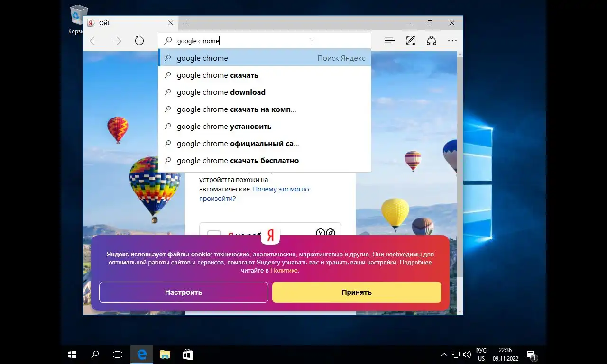The width and height of the screenshot is (607, 364).
Task: Choose suggestion "google chrome" Поиск Яндекс
Action: (x=265, y=58)
